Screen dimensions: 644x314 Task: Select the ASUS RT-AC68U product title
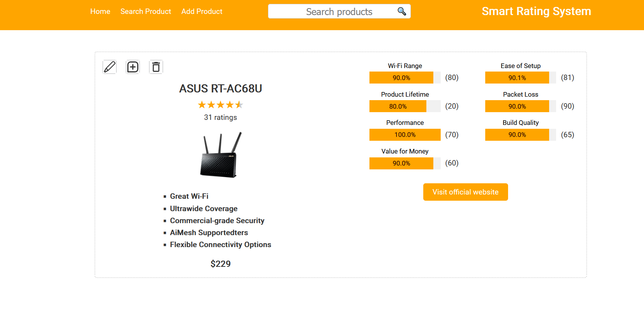pos(220,89)
